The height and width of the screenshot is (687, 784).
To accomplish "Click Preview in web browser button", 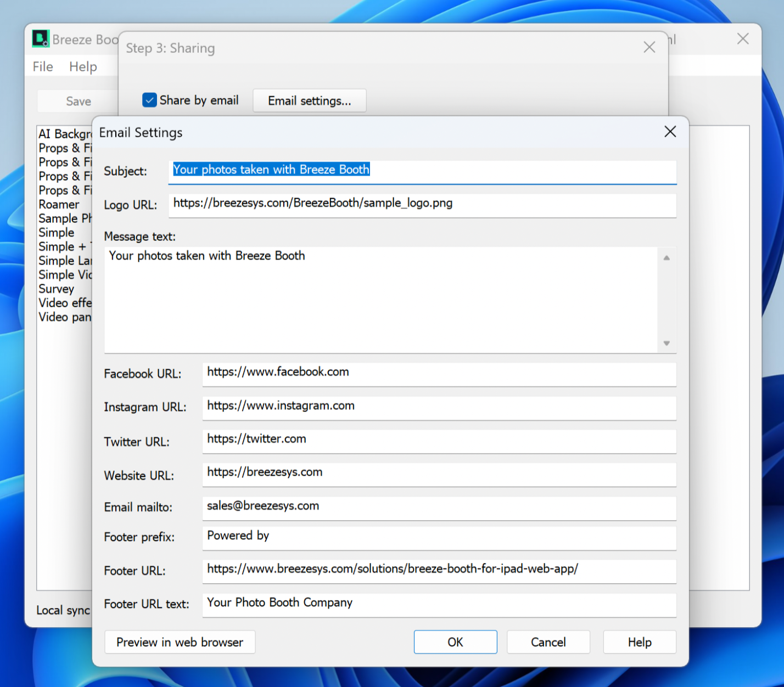I will click(x=180, y=643).
